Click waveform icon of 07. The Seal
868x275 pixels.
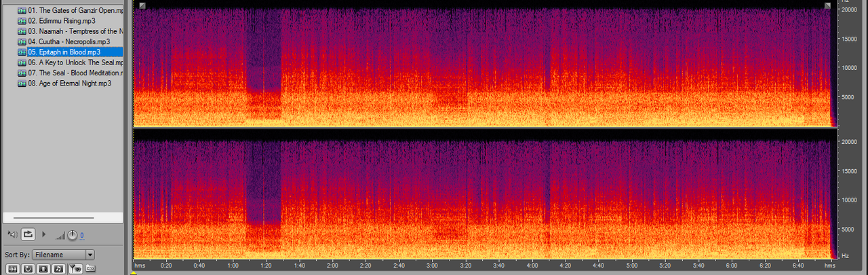point(22,73)
